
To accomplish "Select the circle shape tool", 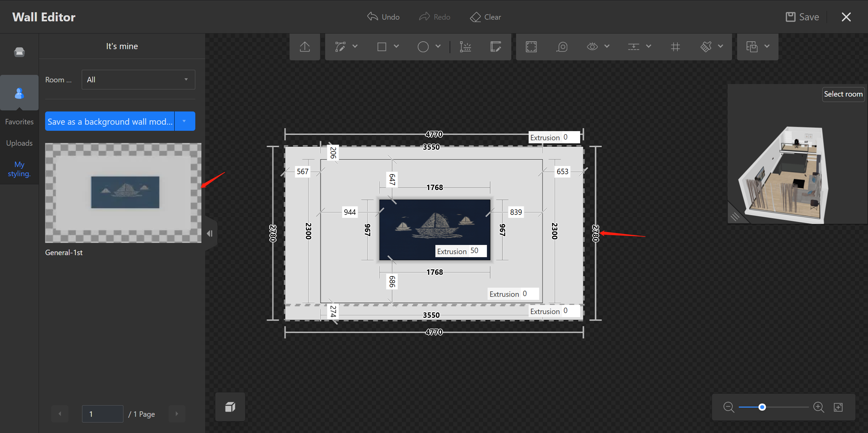I will click(x=423, y=47).
